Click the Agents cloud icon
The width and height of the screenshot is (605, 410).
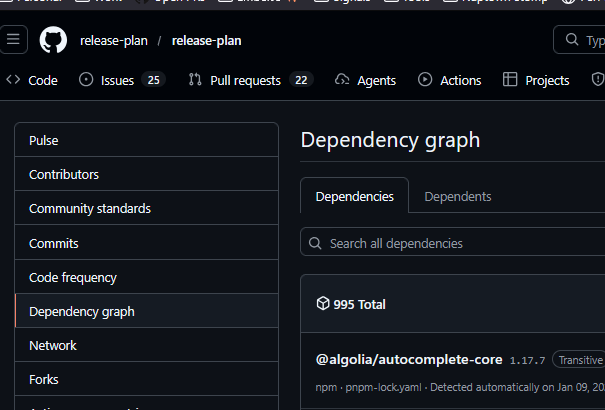(x=342, y=79)
